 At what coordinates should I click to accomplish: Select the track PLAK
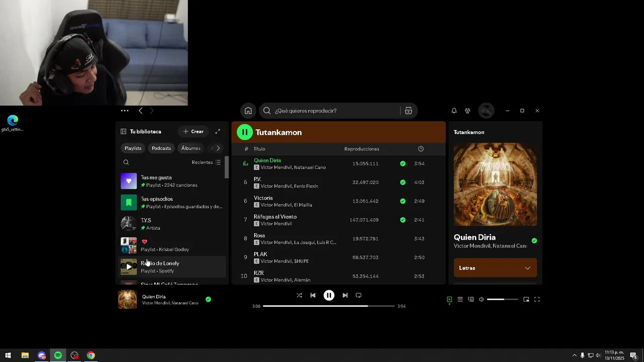tap(260, 254)
